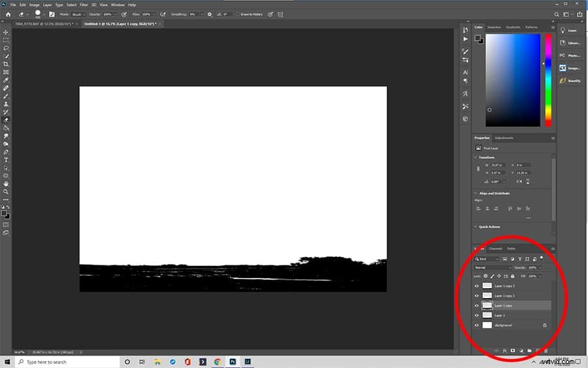588x368 pixels.
Task: Toggle visibility of selected Layer 1 copy
Action: point(477,306)
